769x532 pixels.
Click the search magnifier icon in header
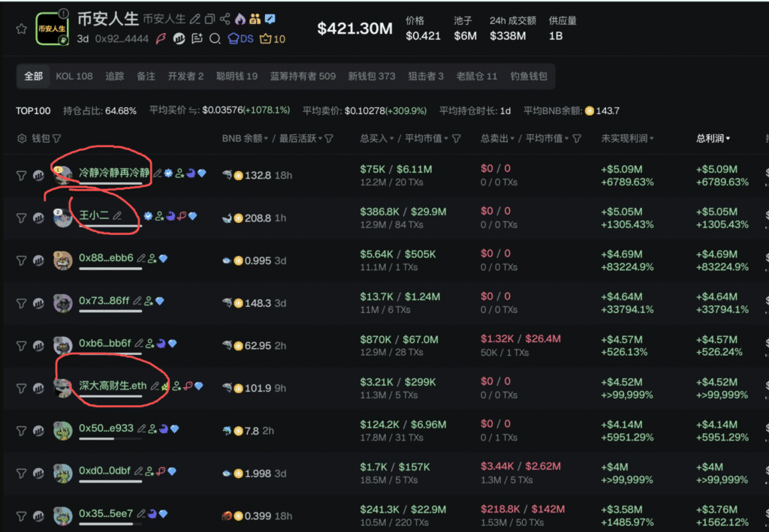[x=215, y=39]
